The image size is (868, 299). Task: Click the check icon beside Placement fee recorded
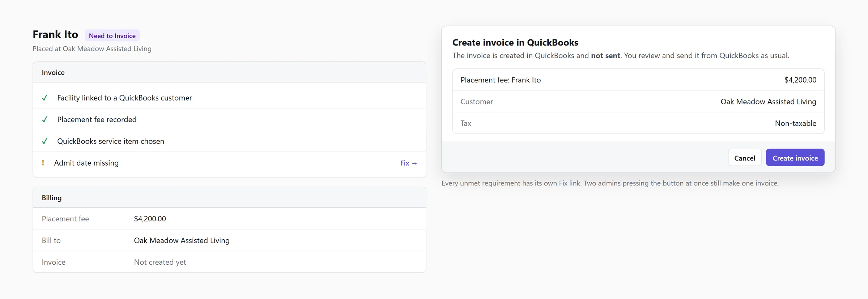[x=44, y=119]
